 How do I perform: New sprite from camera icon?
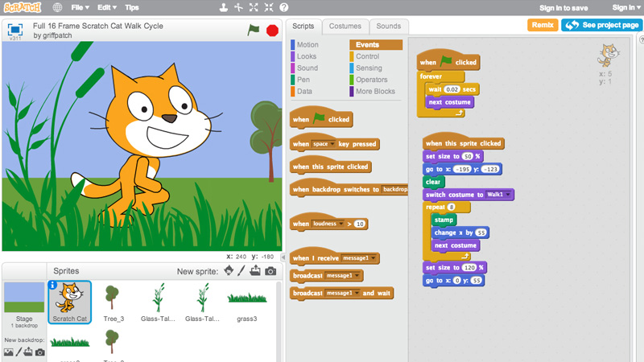click(x=270, y=271)
